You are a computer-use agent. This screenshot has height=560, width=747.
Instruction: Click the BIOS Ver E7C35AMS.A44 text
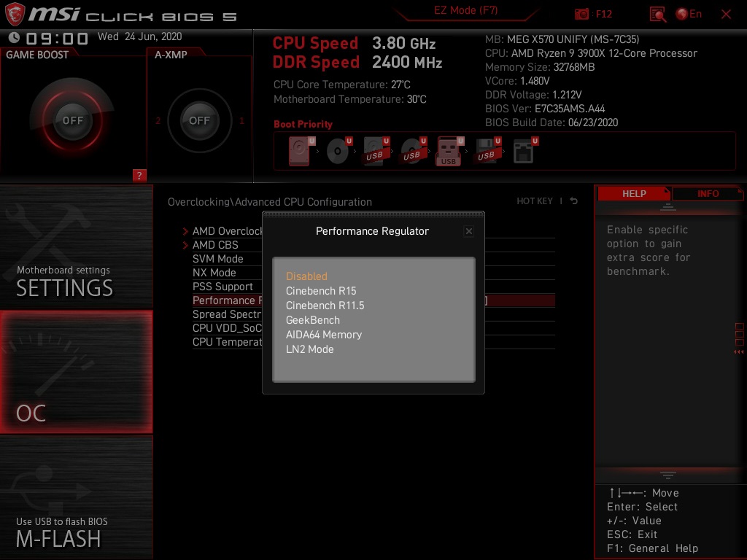coord(544,109)
